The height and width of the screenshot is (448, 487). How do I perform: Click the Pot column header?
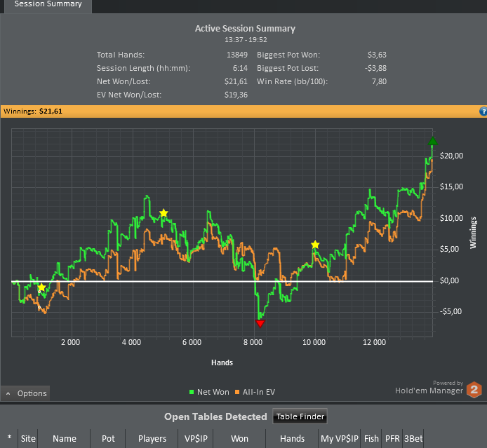click(108, 438)
